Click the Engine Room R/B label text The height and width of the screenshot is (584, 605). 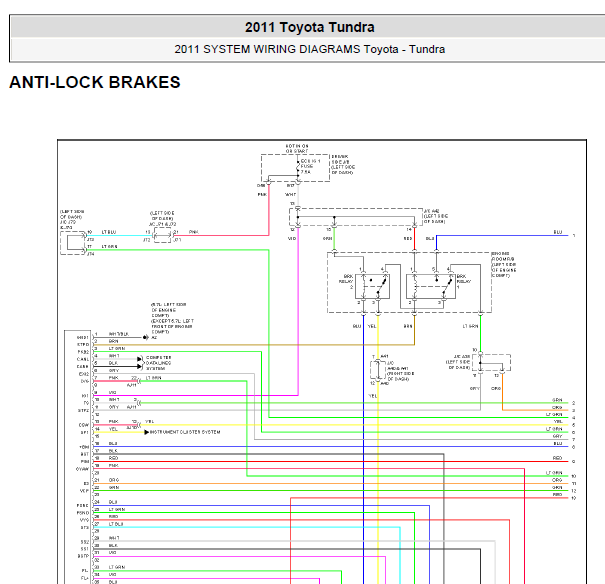[x=504, y=265]
